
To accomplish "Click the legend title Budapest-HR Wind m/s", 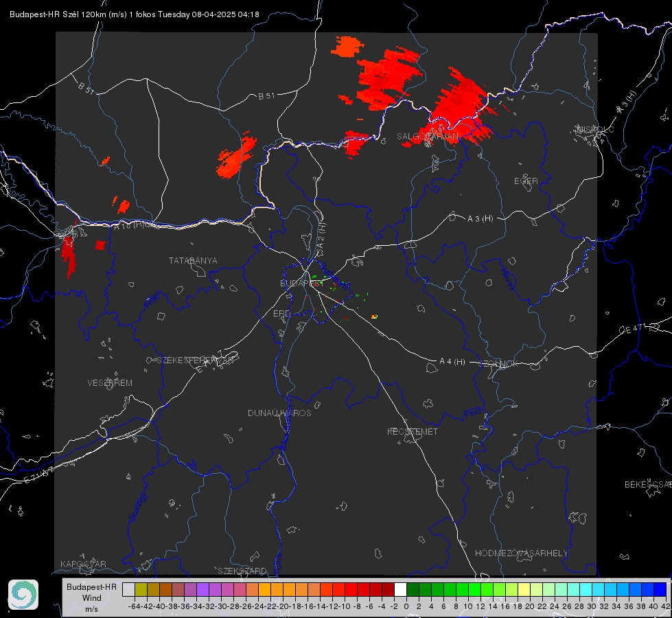I will pyautogui.click(x=91, y=598).
